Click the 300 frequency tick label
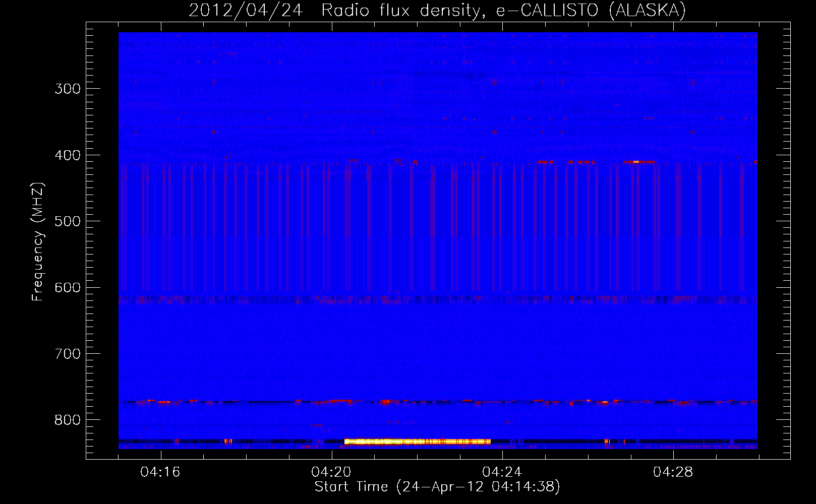Image resolution: width=816 pixels, height=504 pixels. click(68, 89)
